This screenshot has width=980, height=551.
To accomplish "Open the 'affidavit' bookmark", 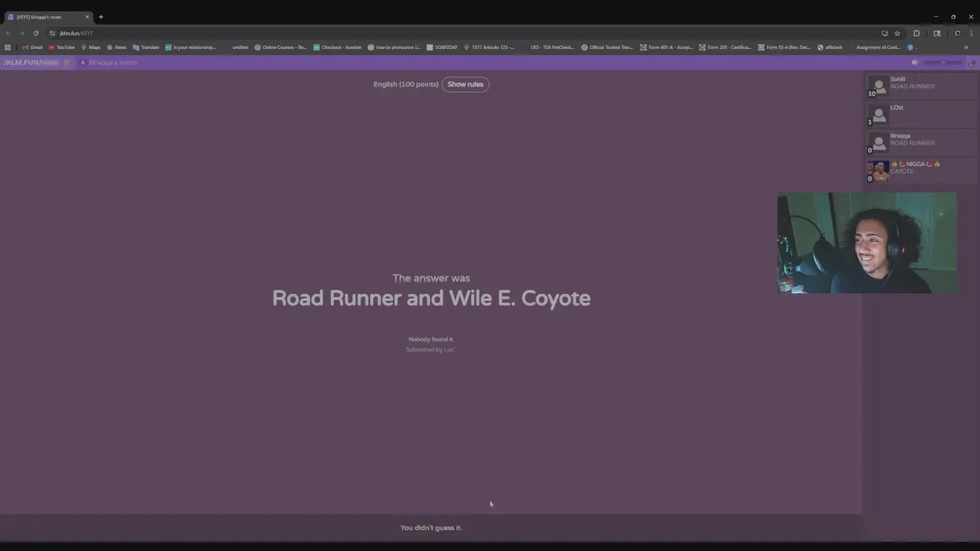I will [830, 47].
